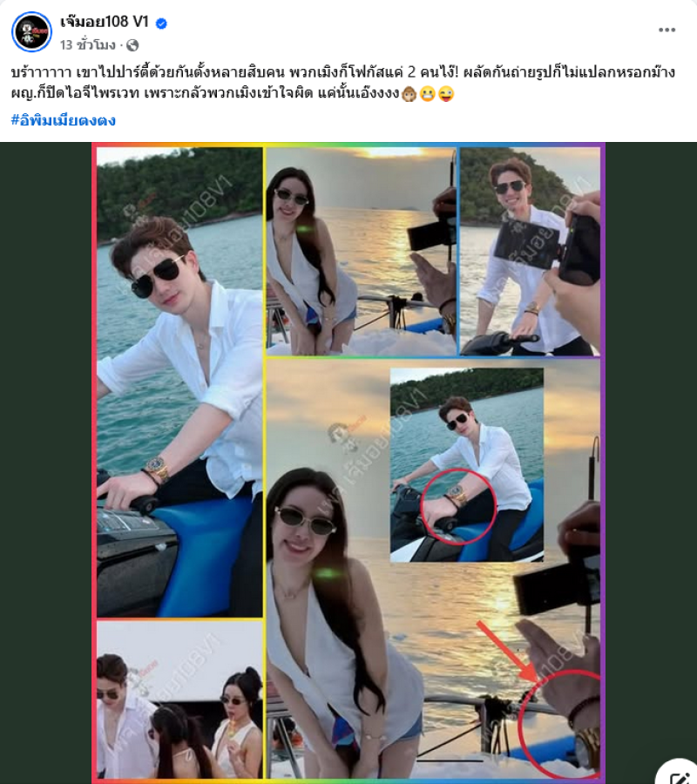Open the large photo of man on jet ski

tap(179, 382)
